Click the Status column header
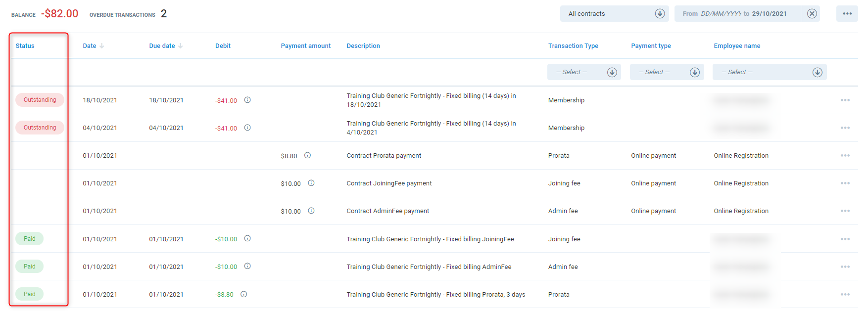868x311 pixels. (25, 46)
